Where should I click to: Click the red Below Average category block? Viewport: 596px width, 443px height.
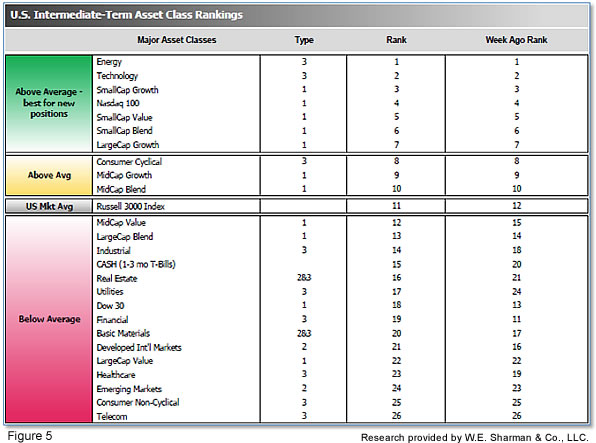(x=49, y=319)
